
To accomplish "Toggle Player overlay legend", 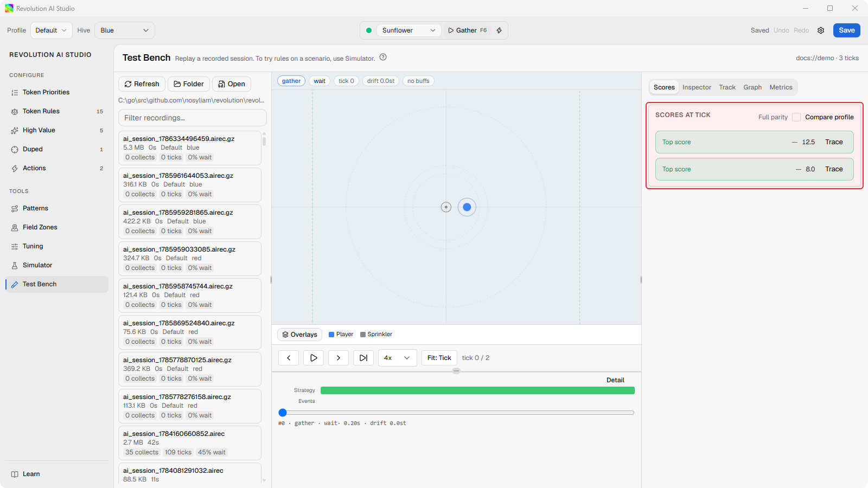I will coord(341,335).
